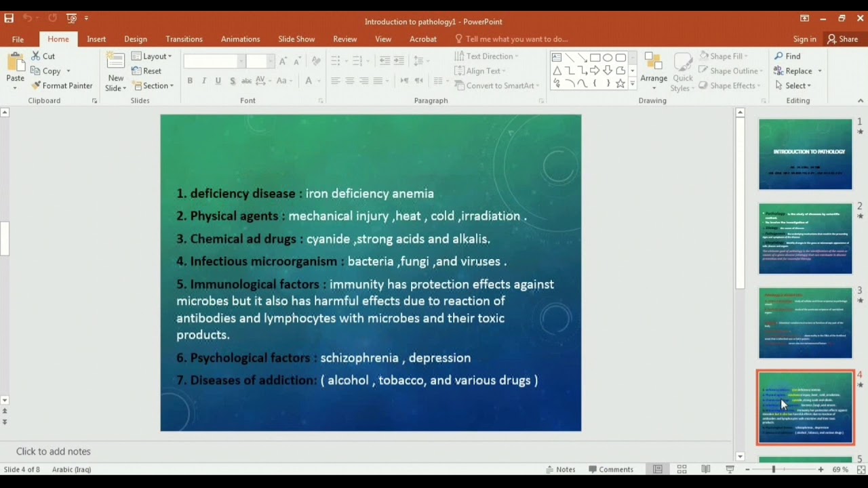Insert a New Slide
Screen dimensions: 868x488
[115, 72]
